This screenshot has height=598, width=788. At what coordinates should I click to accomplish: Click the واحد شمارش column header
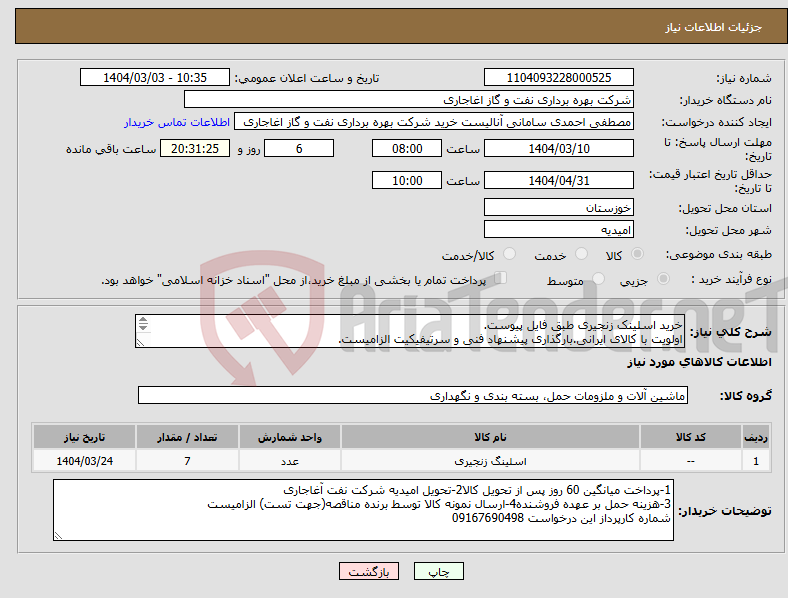click(290, 437)
